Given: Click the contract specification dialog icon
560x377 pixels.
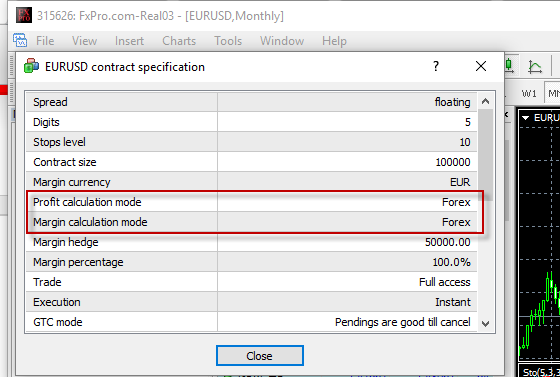Looking at the screenshot, I should pyautogui.click(x=31, y=66).
